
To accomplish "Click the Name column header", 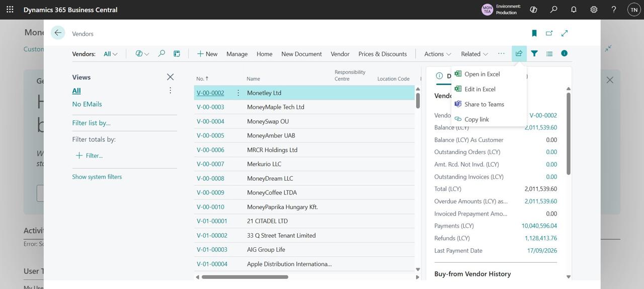I will 253,79.
